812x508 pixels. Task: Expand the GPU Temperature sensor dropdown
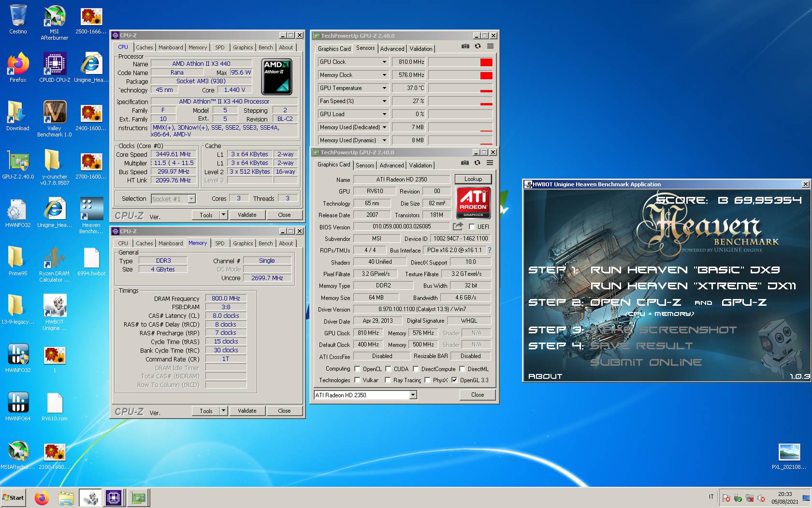point(385,88)
